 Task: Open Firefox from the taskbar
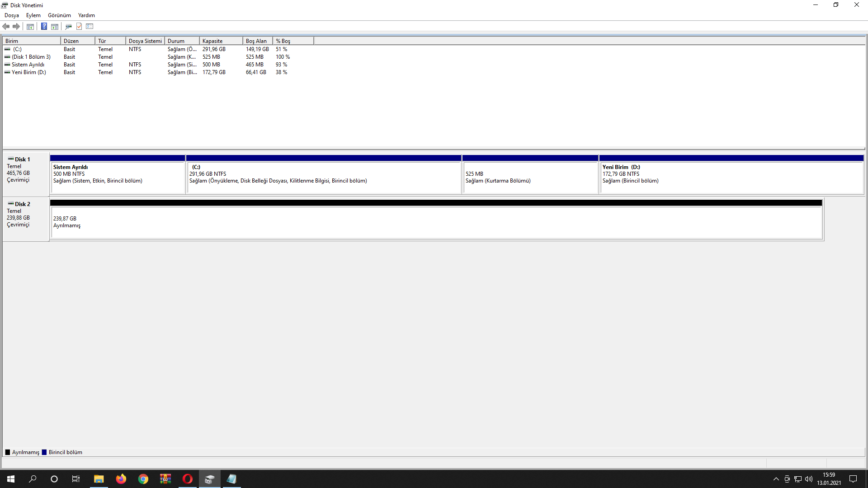[121, 479]
